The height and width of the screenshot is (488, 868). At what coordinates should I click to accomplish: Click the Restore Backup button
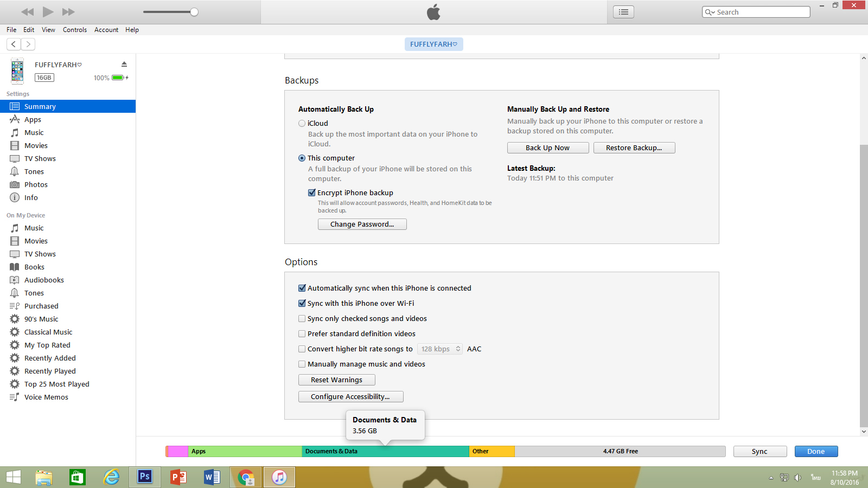[634, 147]
